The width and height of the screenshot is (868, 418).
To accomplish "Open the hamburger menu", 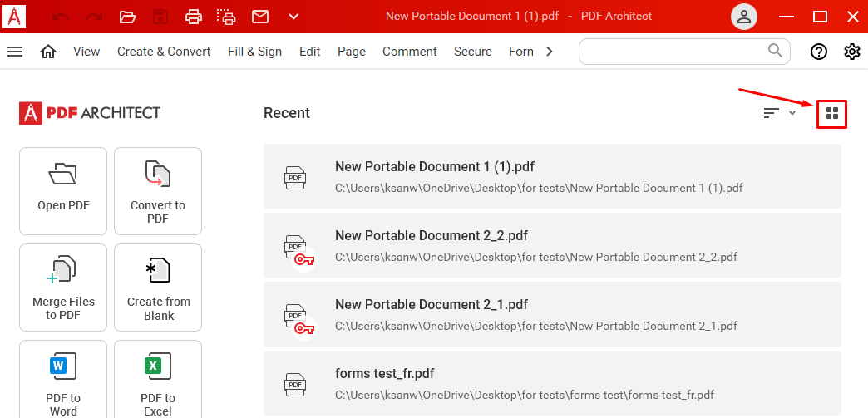I will coord(15,52).
